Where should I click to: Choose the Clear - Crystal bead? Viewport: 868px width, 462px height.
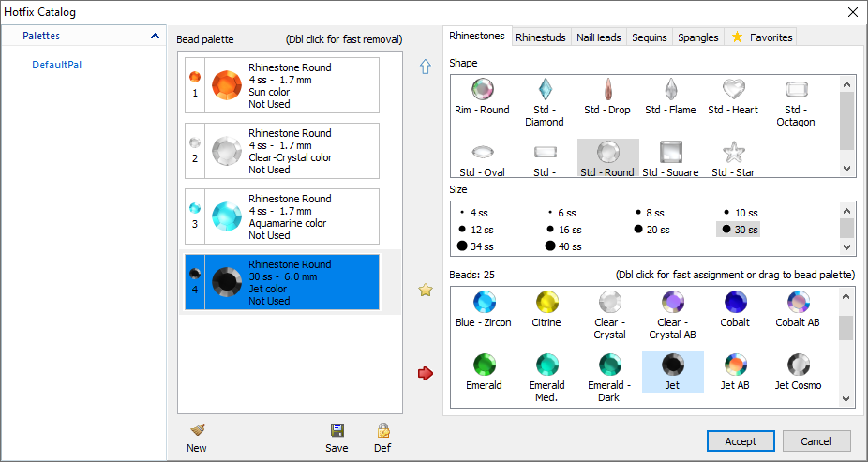[x=609, y=316]
